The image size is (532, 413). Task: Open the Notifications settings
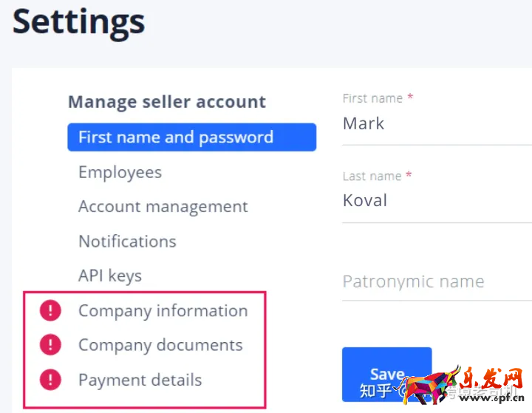pyautogui.click(x=127, y=242)
